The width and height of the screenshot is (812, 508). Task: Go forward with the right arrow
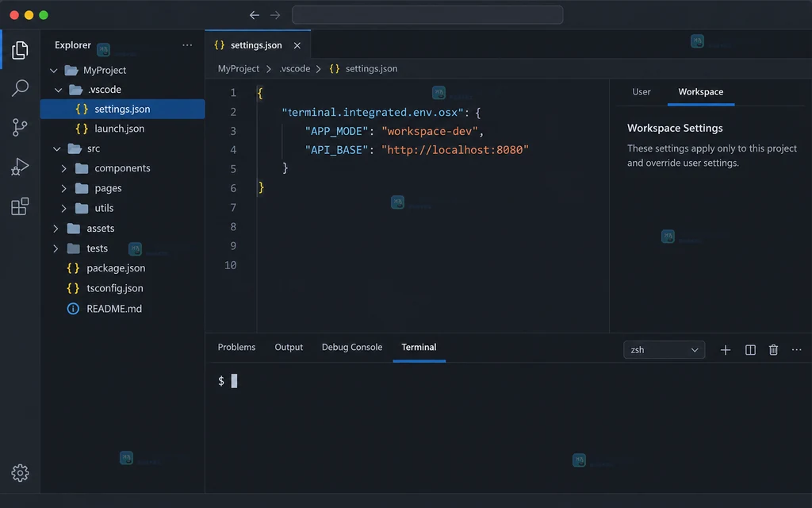point(275,15)
